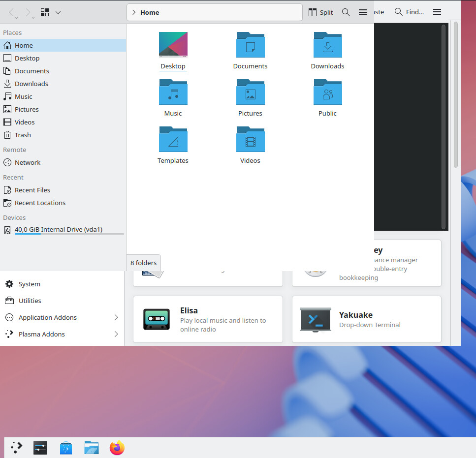Open the Elisa music player card
The image size is (476, 458).
pos(208,319)
